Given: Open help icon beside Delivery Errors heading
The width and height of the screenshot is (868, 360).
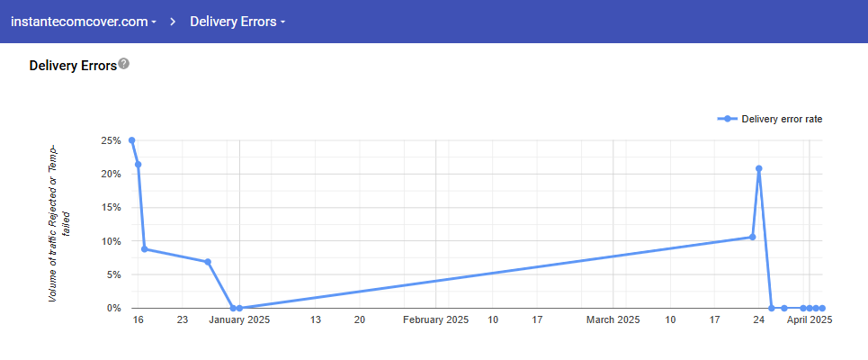Looking at the screenshot, I should 124,64.
